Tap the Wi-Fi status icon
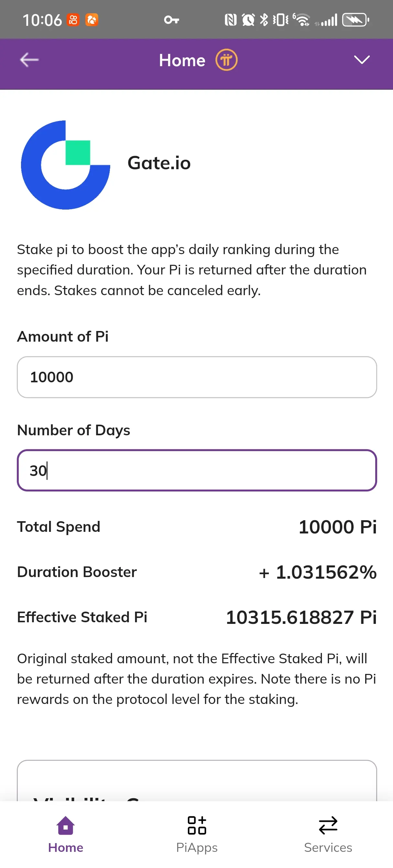 click(x=302, y=20)
